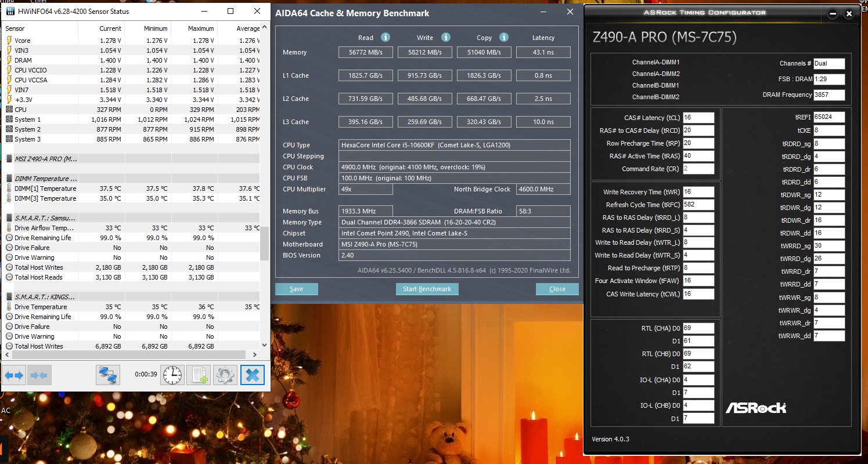Screen dimensions: 868x464
Task: Click the HWiNFO64 horizontal scrollbar left arrow
Action: pyautogui.click(x=6, y=354)
